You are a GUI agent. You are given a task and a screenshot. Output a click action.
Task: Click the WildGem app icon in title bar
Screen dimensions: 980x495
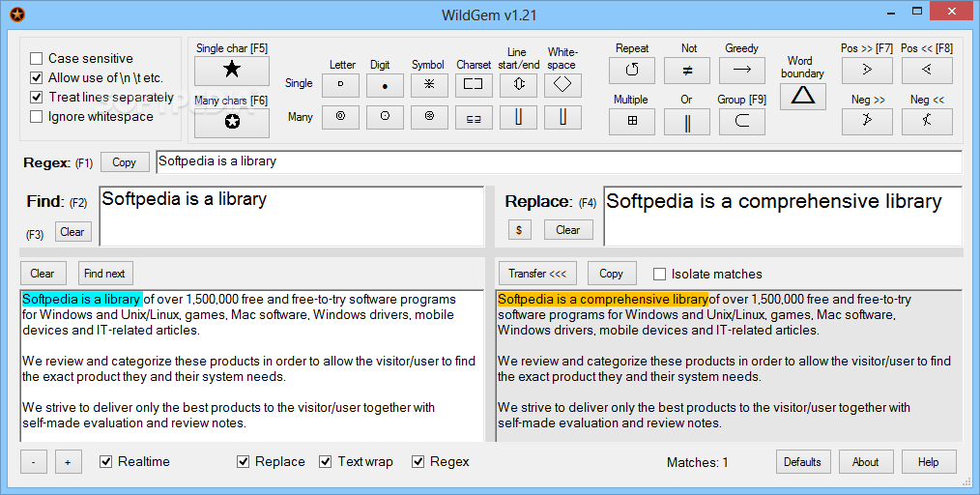point(17,14)
